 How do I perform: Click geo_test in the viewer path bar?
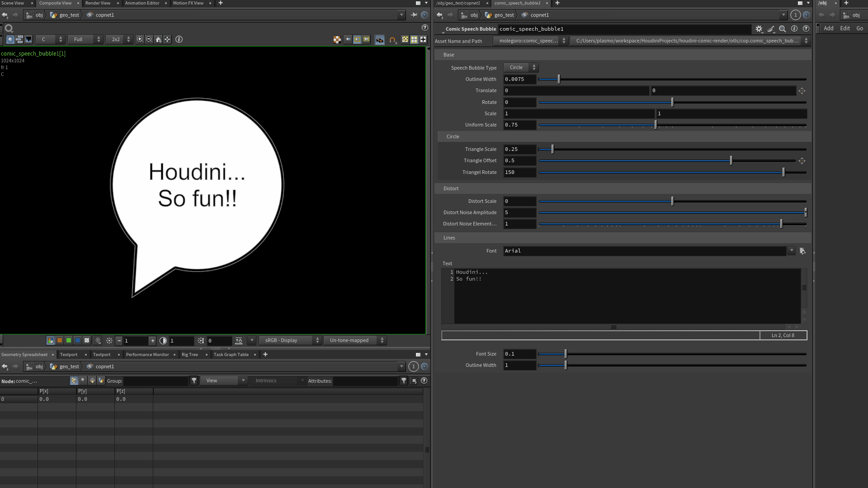[69, 15]
